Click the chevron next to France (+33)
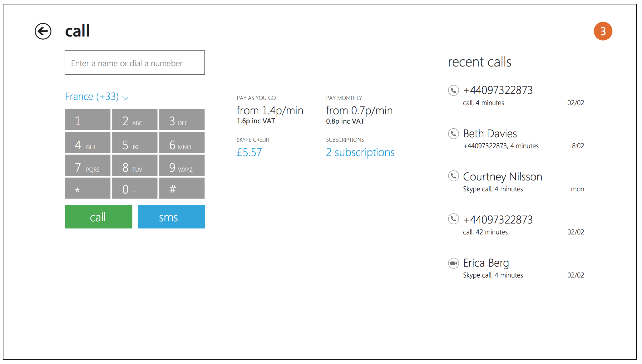The height and width of the screenshot is (364, 642). tap(125, 98)
